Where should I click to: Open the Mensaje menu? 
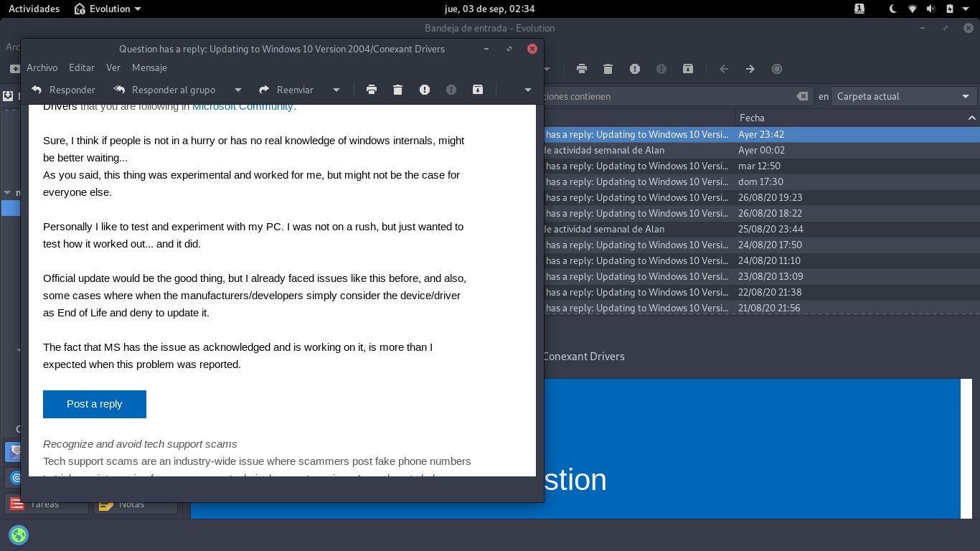click(x=149, y=67)
